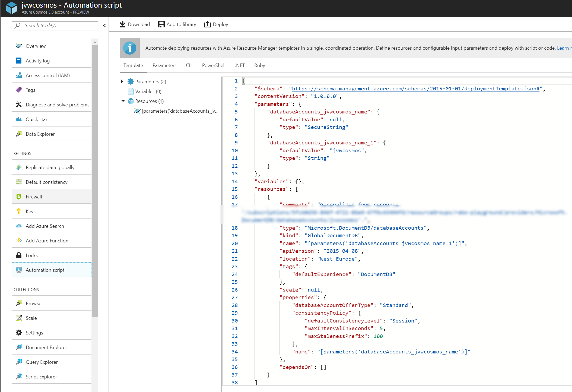The image size is (572, 392).
Task: Click the Deploy button
Action: pos(216,24)
